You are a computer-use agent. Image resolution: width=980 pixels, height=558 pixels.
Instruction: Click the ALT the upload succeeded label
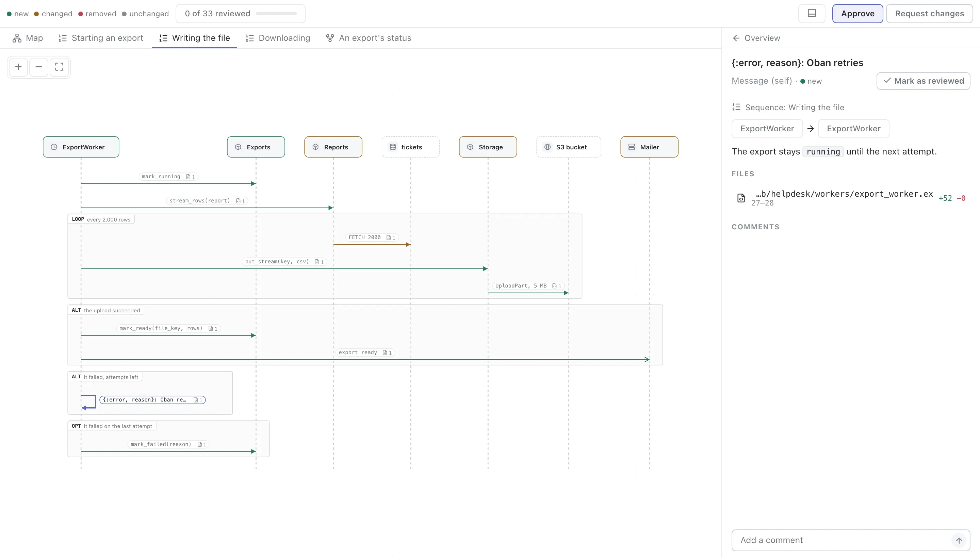[x=106, y=310]
